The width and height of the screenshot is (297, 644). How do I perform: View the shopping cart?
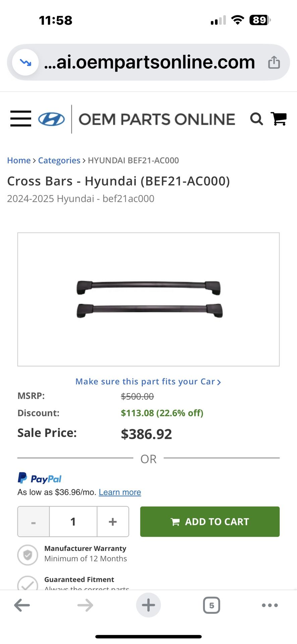(x=279, y=119)
